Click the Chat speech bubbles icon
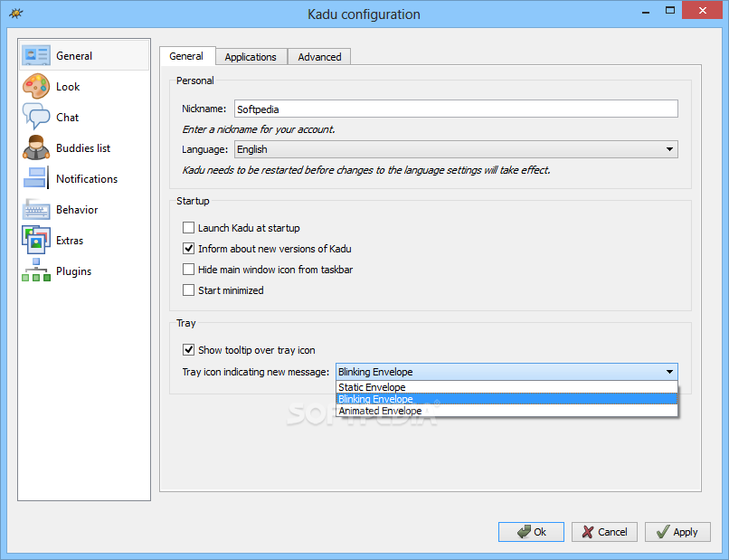Screen dimensions: 729x560 36,117
